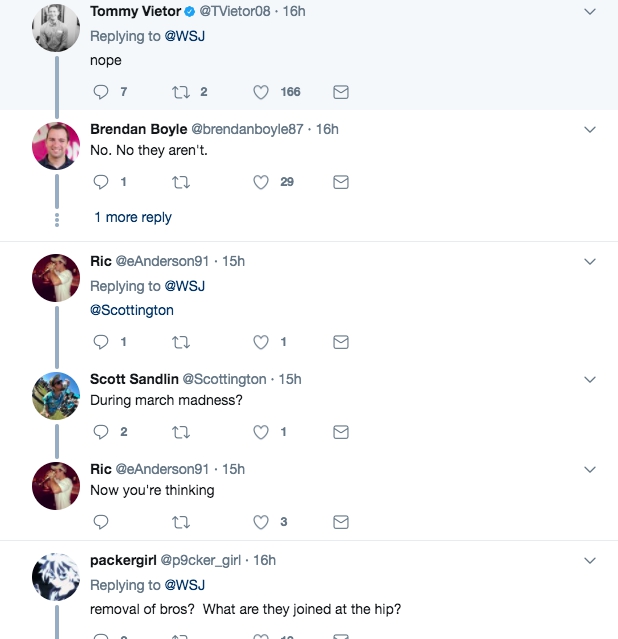Retweet Ric's "Now you're thinking" tweet
The height and width of the screenshot is (639, 618).
(181, 522)
